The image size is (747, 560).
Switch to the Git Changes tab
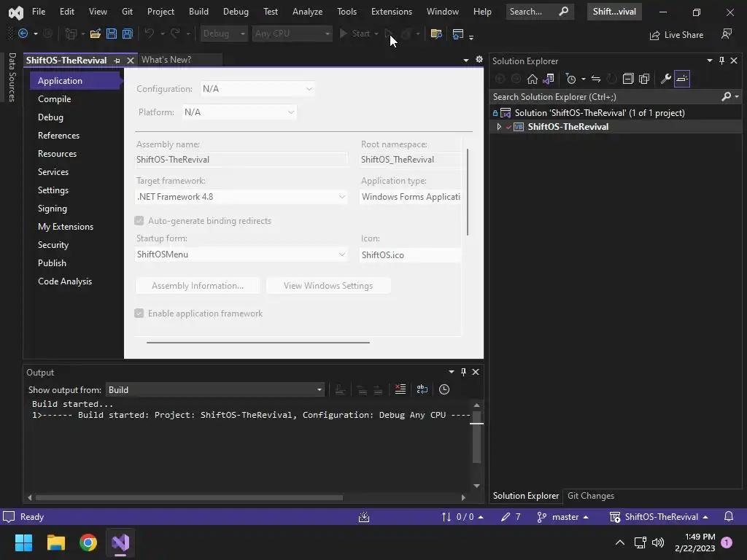(x=591, y=496)
